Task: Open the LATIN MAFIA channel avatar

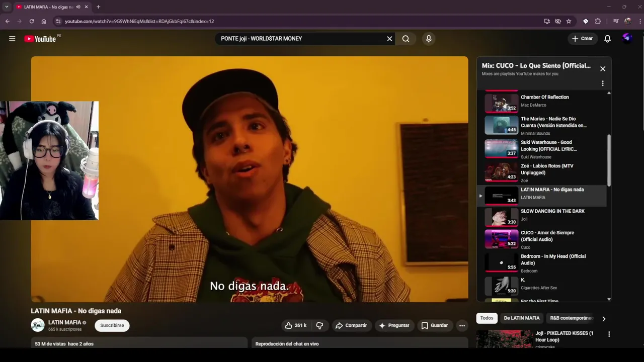Action: 38,325
